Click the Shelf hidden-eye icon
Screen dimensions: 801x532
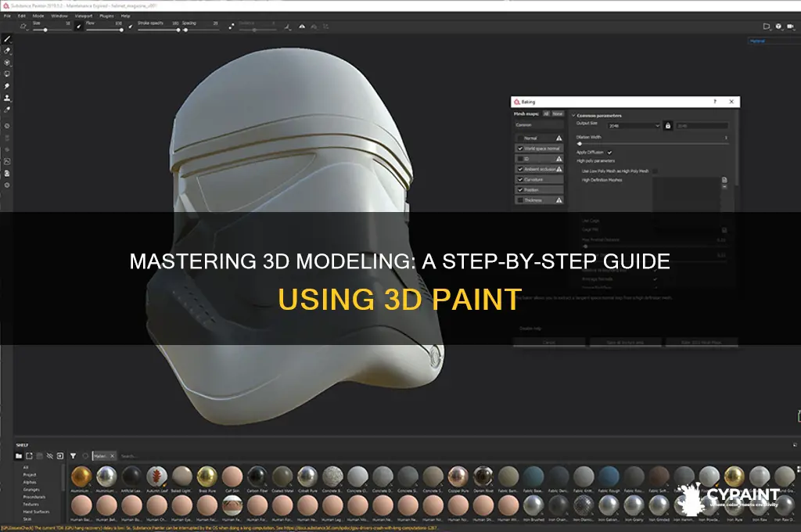[49, 456]
